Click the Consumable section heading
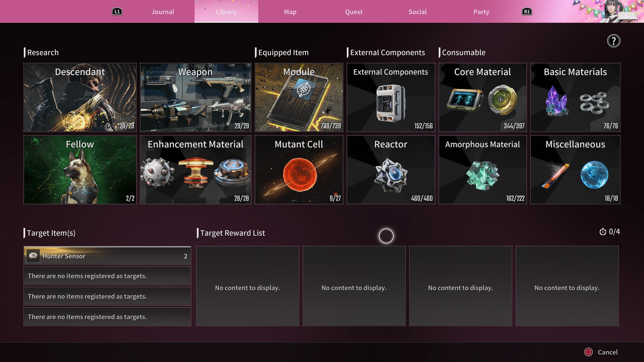The image size is (644, 362). 464,52
